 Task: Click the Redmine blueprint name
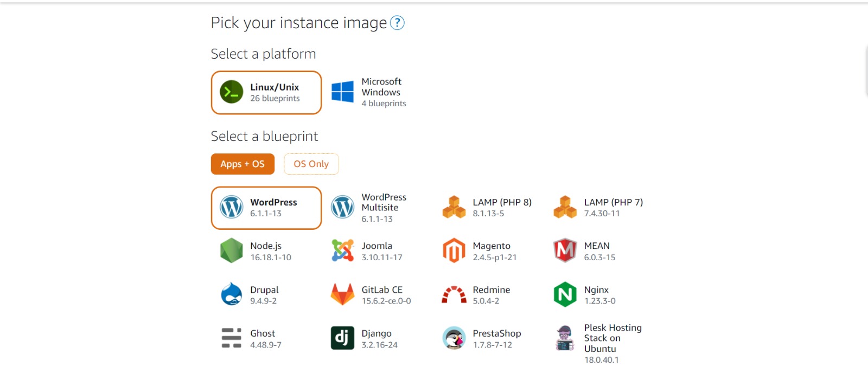point(491,290)
